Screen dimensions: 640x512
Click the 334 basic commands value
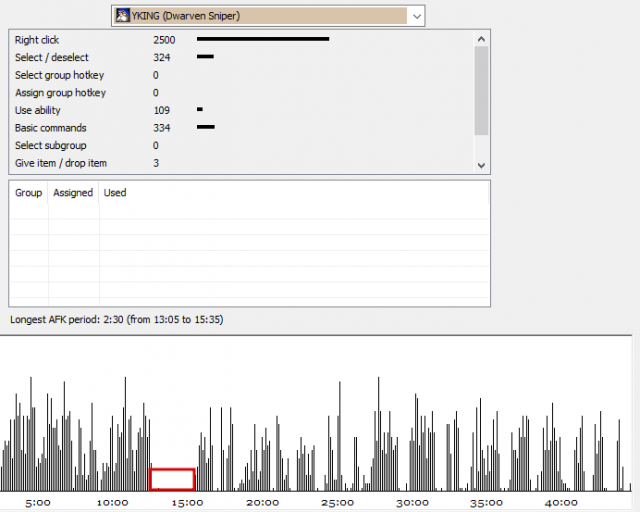coord(162,128)
